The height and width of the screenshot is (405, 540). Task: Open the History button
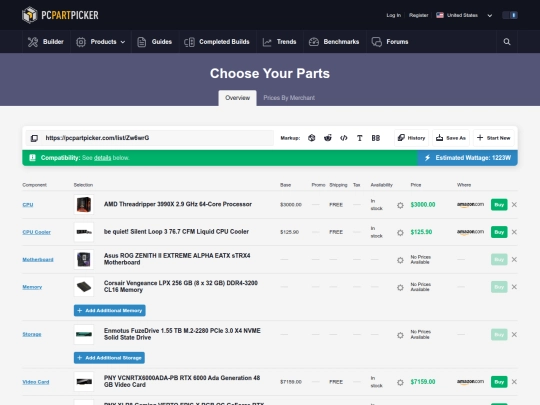point(412,138)
